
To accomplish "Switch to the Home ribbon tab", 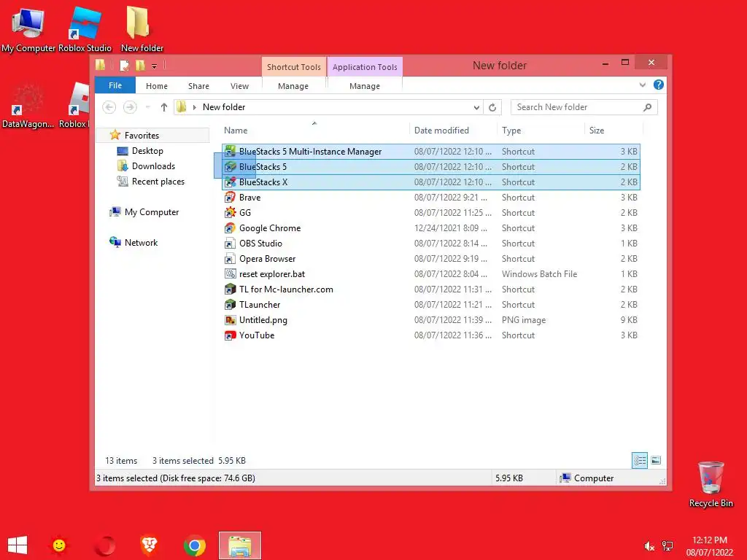I will pos(157,86).
